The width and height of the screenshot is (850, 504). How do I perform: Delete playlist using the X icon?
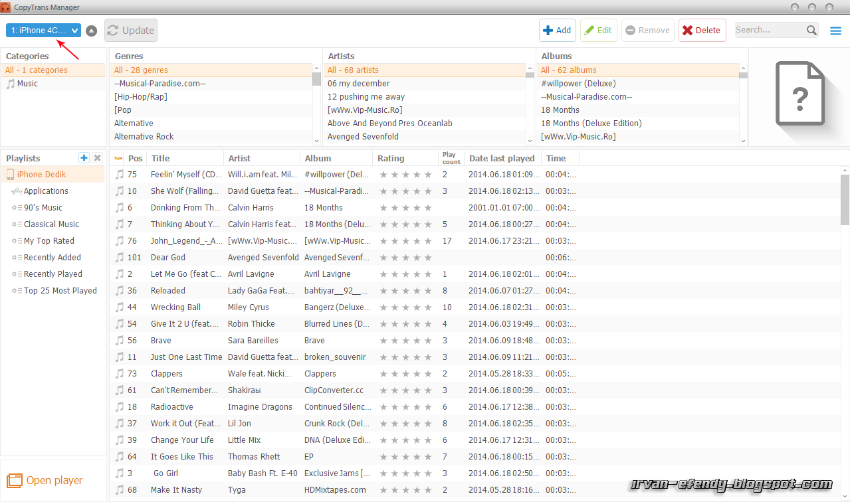pos(97,158)
